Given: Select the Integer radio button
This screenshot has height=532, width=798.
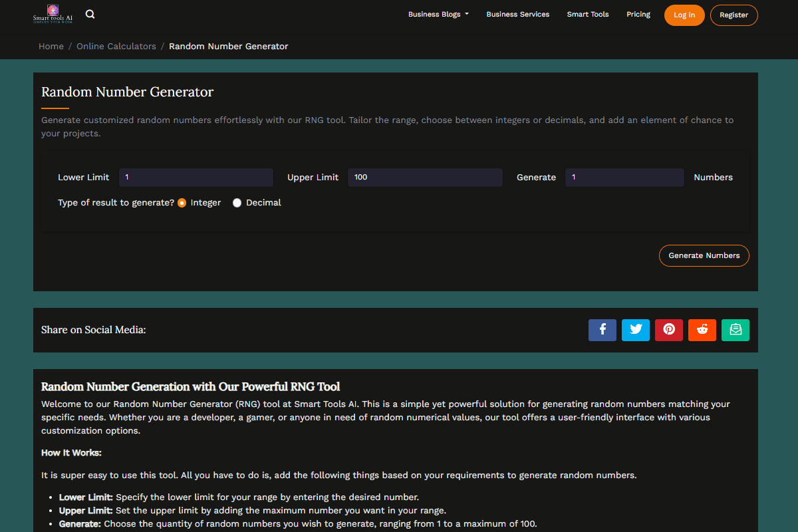Looking at the screenshot, I should (x=182, y=203).
